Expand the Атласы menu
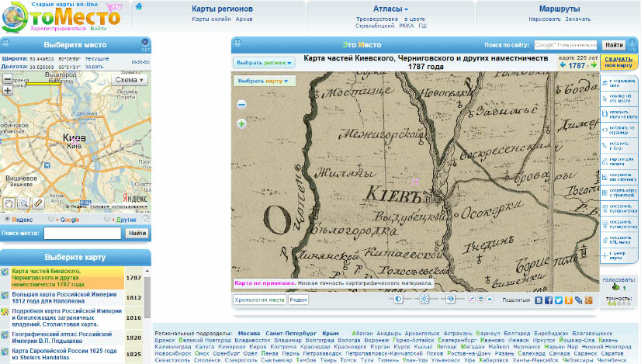The image size is (641, 364). click(390, 9)
